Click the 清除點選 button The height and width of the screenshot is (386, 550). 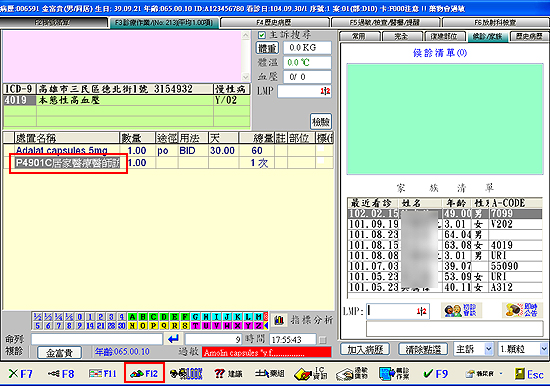pos(423,349)
